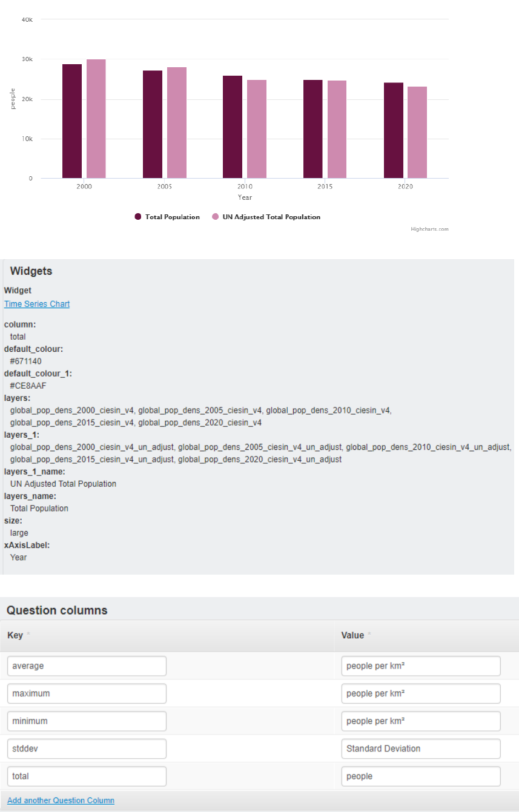Click the 2010 Total Population dark bar

[233, 127]
